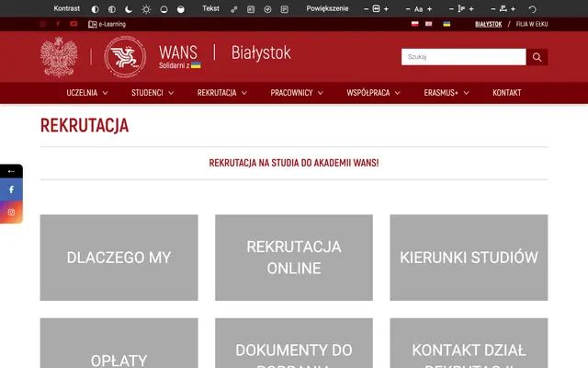This screenshot has height=368, width=588.
Task: Increase line height with plus button
Action: pyautogui.click(x=471, y=9)
